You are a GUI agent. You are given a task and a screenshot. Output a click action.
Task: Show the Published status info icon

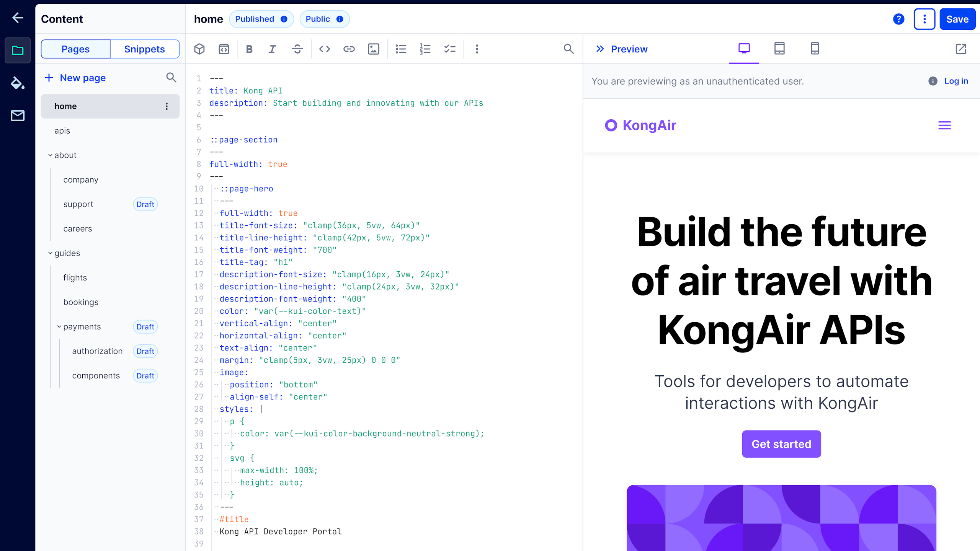click(x=284, y=19)
